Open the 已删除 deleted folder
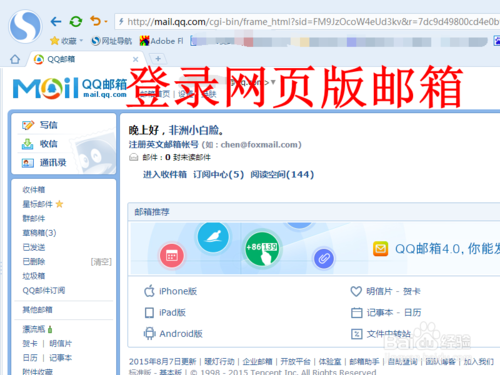This screenshot has width=500, height=375. (x=34, y=262)
